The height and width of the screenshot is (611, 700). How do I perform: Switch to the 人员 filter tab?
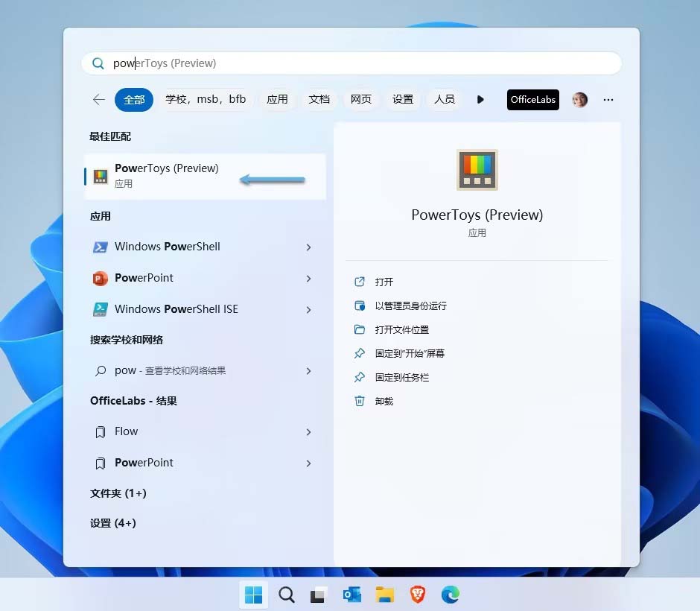click(445, 99)
